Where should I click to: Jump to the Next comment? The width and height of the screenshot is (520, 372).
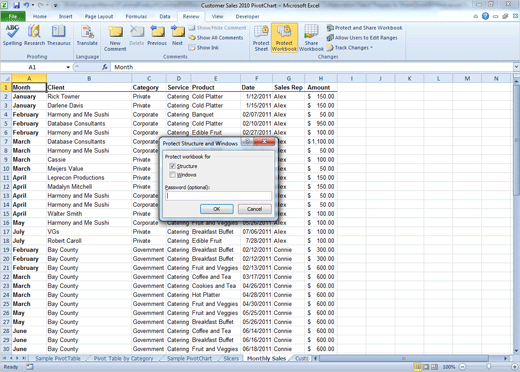tap(177, 35)
